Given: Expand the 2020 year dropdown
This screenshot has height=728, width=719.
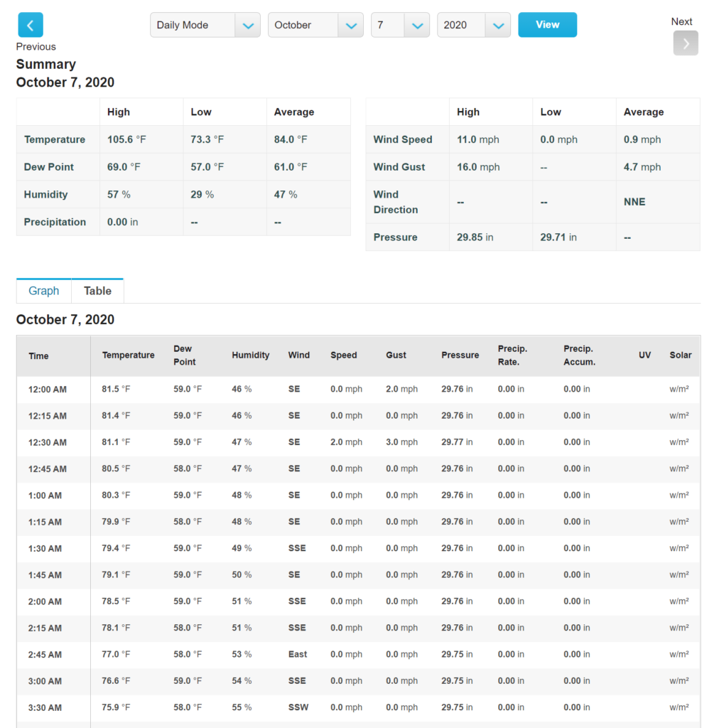Looking at the screenshot, I should click(x=473, y=25).
